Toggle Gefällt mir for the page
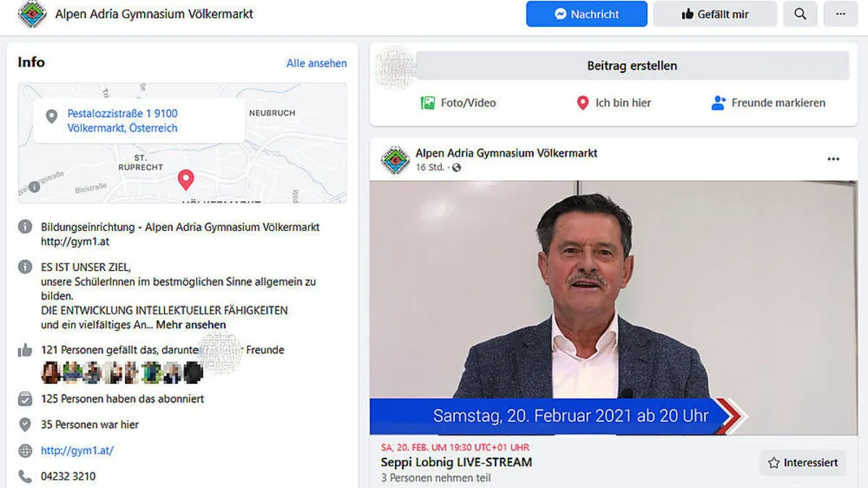 point(715,13)
